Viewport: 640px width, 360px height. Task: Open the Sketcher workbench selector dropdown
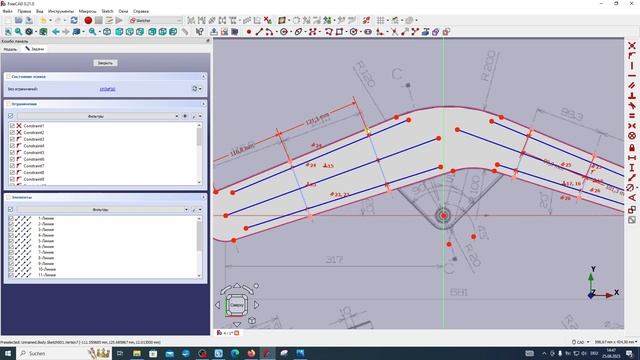155,20
